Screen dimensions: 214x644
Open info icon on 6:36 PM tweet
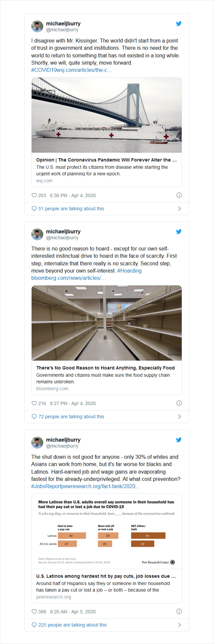point(179,195)
